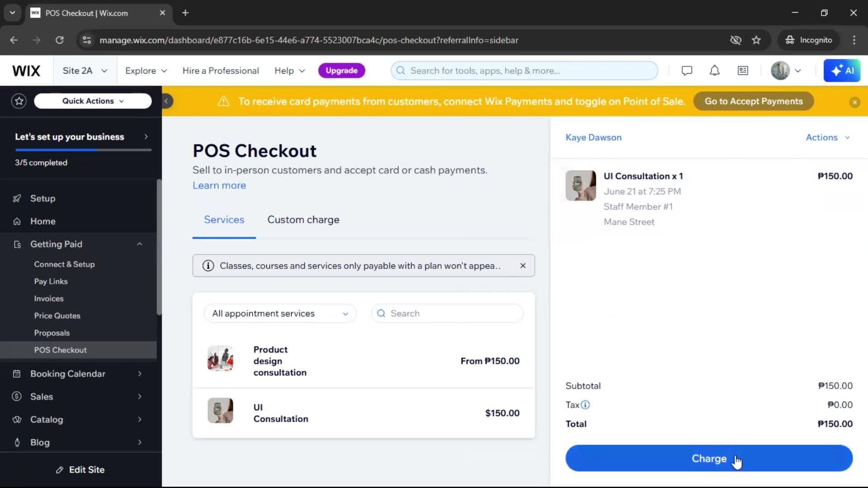This screenshot has height=488, width=868.
Task: Open Invoices
Action: coord(49,299)
